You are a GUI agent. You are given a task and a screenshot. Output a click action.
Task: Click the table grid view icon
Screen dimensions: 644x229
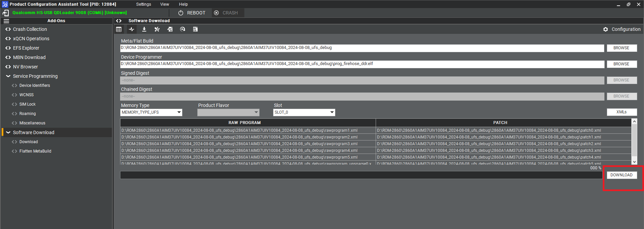pos(119,30)
